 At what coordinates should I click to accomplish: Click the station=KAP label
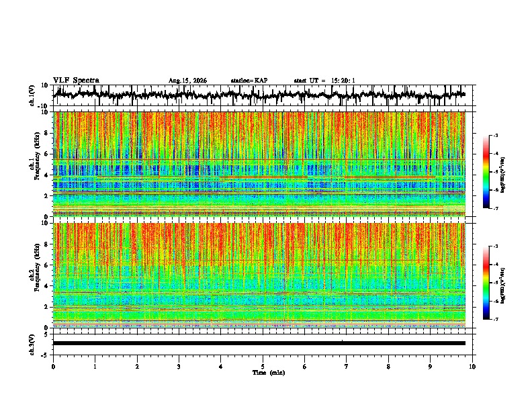tap(249, 81)
